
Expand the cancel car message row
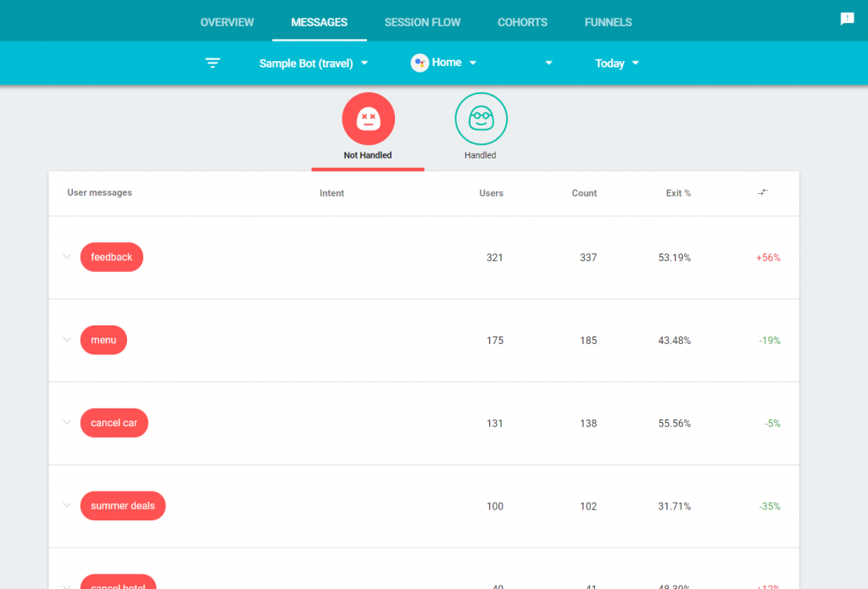(67, 423)
